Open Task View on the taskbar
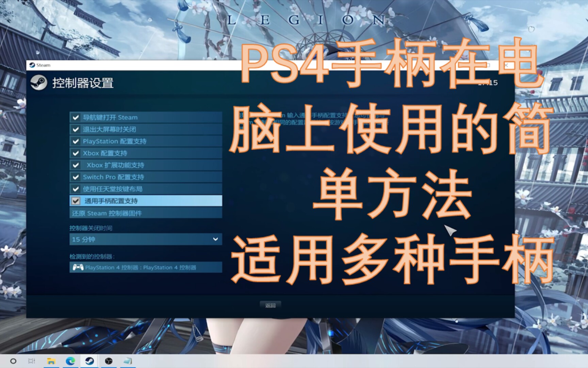588x368 pixels. coord(32,361)
